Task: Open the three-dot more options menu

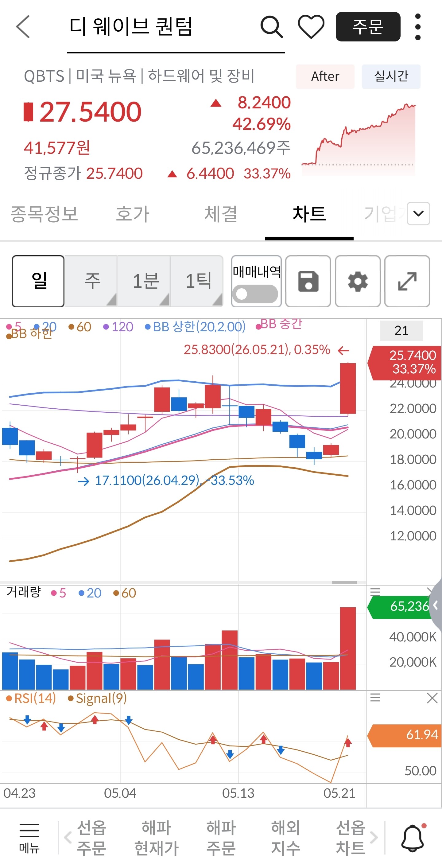Action: pos(418,27)
